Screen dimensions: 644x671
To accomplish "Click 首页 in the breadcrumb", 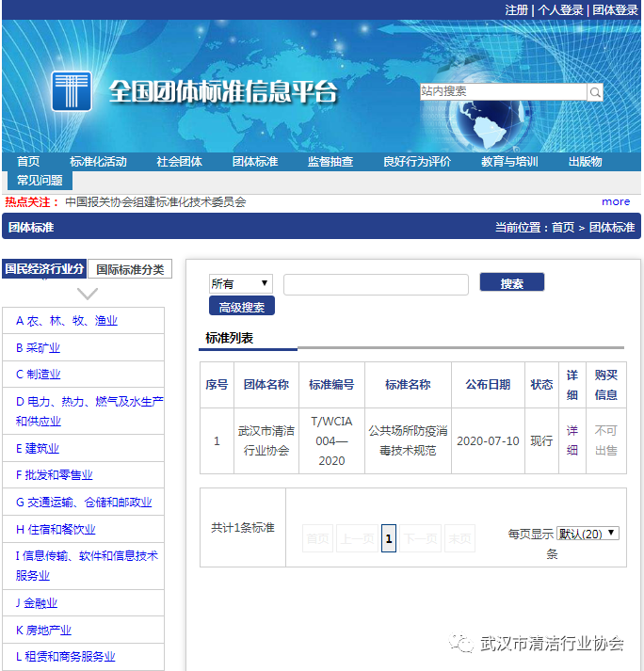I will [563, 227].
